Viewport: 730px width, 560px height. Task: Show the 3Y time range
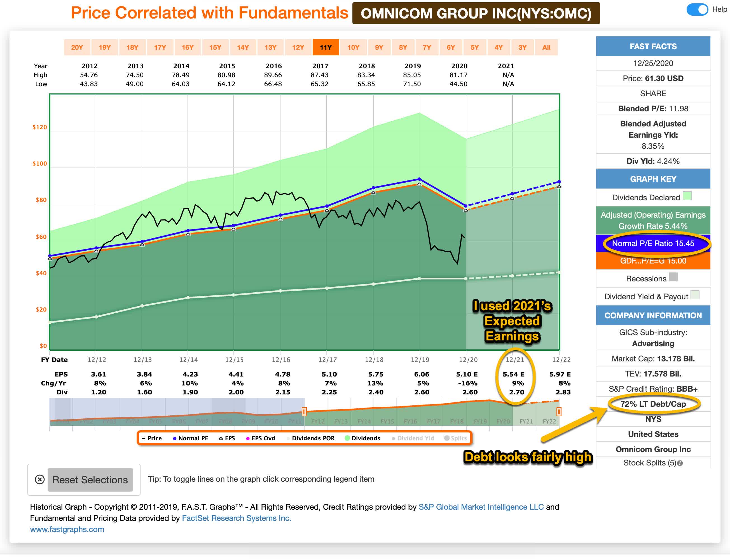pyautogui.click(x=523, y=47)
